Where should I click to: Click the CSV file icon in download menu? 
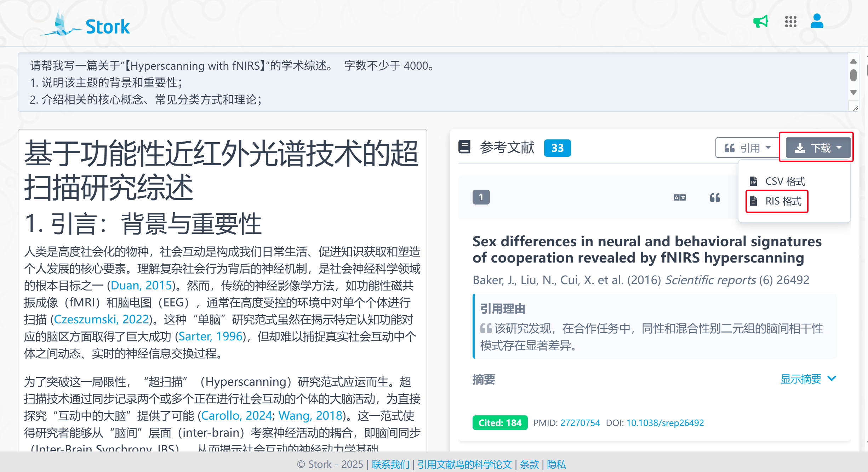point(753,181)
